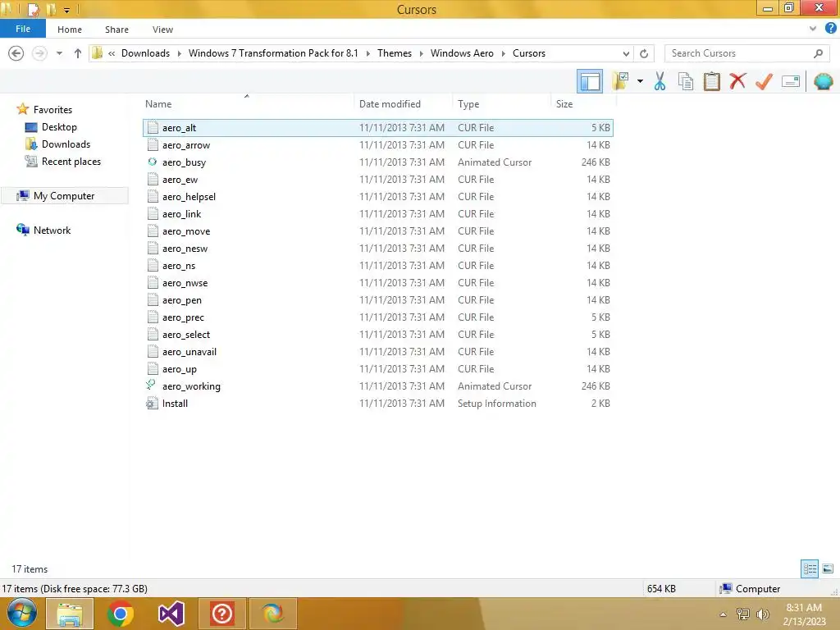Click the File Explorer taskbar icon
The image size is (840, 630).
pyautogui.click(x=70, y=614)
